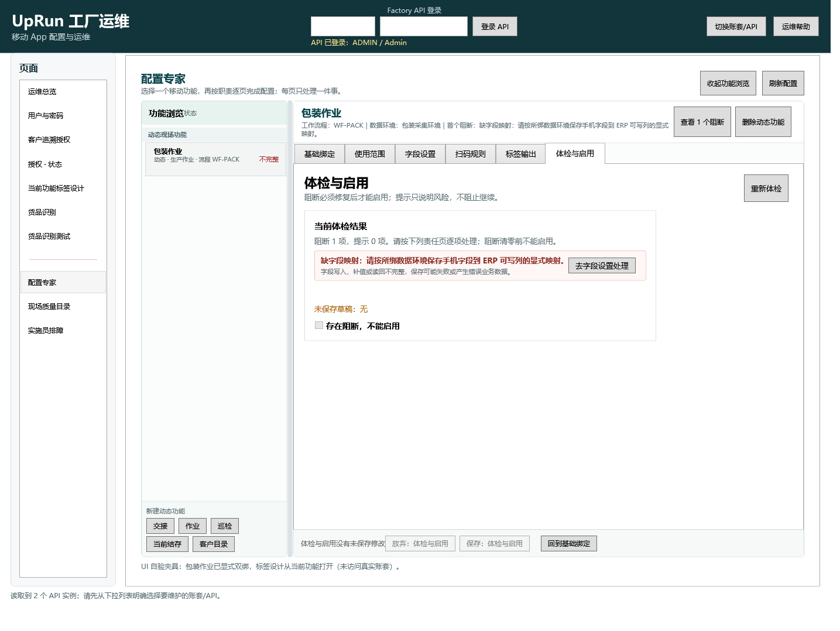Open 货品识别测试 from the sidebar
The height and width of the screenshot is (631, 840).
tap(63, 236)
